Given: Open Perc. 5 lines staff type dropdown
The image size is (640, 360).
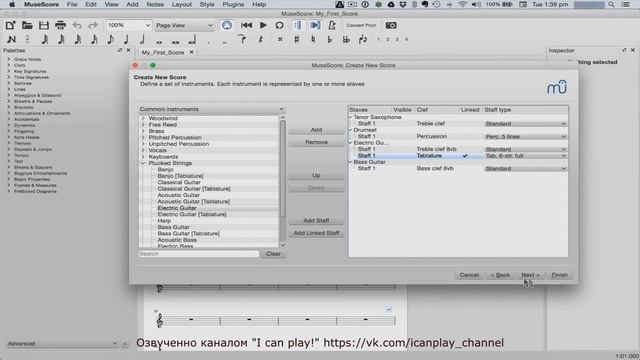Looking at the screenshot, I should point(525,136).
